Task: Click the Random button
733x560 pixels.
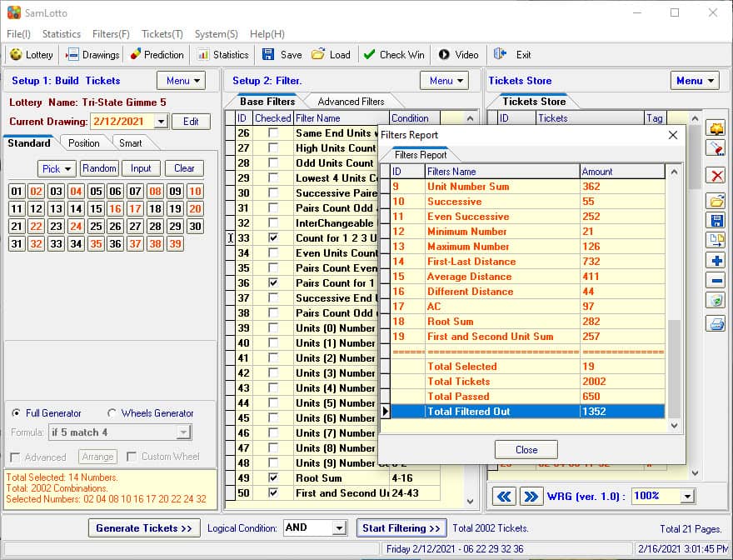Action: 99,168
